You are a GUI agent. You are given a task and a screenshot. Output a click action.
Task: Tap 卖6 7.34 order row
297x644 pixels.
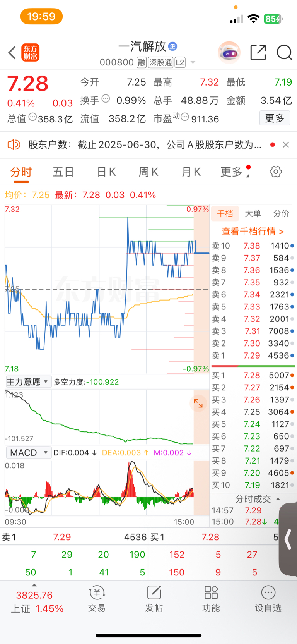point(253,295)
